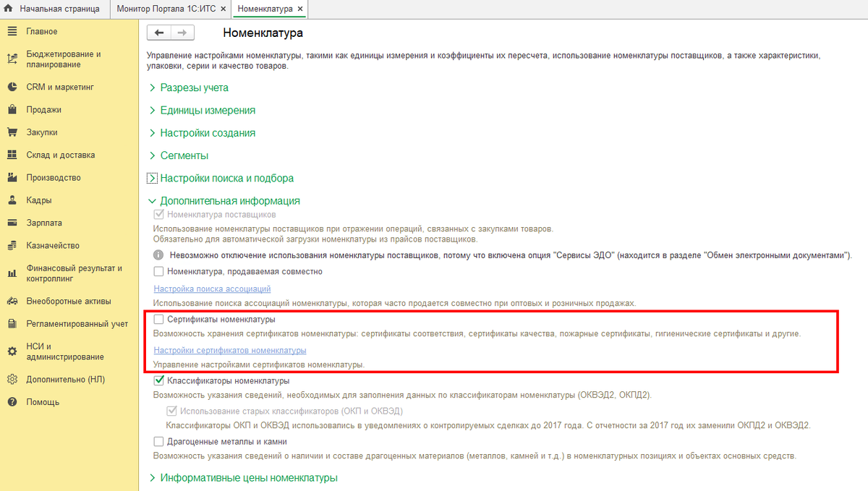Click the Производство factory icon
This screenshot has height=491, width=868.
click(x=12, y=177)
